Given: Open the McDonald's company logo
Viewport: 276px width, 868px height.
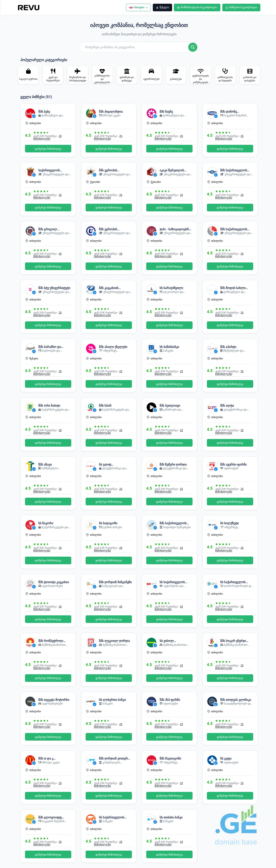Looking at the screenshot, I should tap(30, 760).
